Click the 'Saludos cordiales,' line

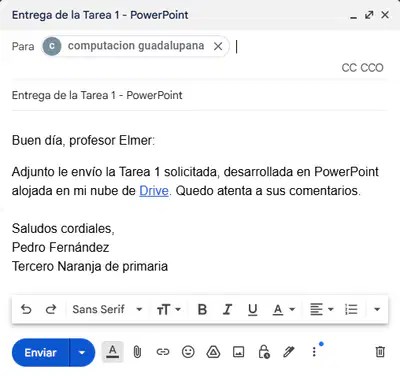point(63,228)
